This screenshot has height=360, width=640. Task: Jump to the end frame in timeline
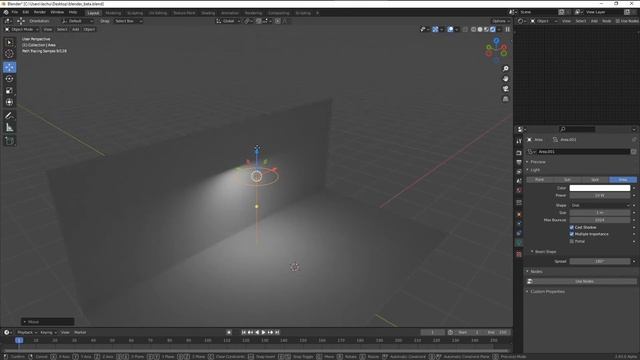[x=277, y=332]
